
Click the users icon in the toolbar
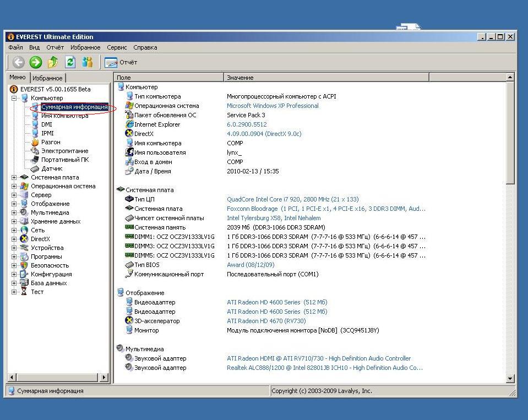click(x=87, y=62)
